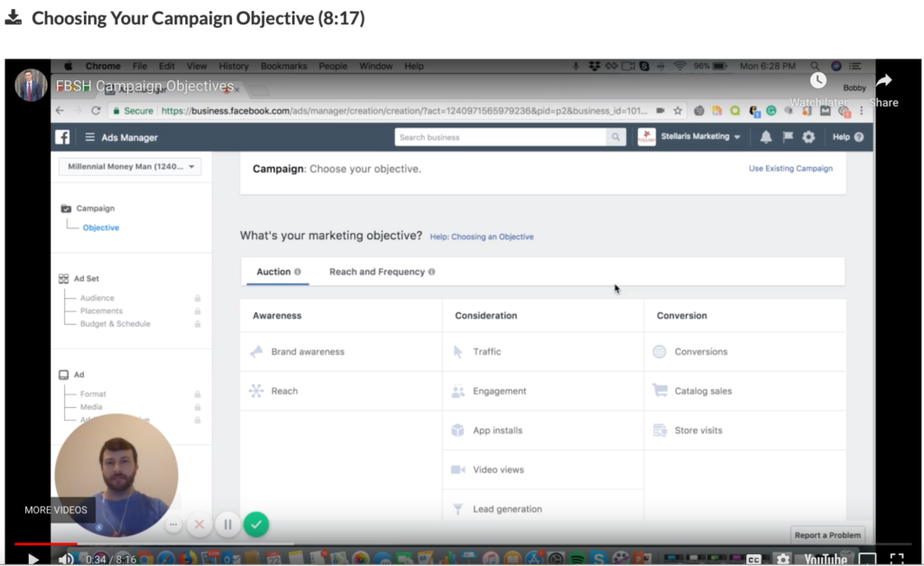
Task: Finish recording with the green checkmark button
Action: click(x=255, y=524)
